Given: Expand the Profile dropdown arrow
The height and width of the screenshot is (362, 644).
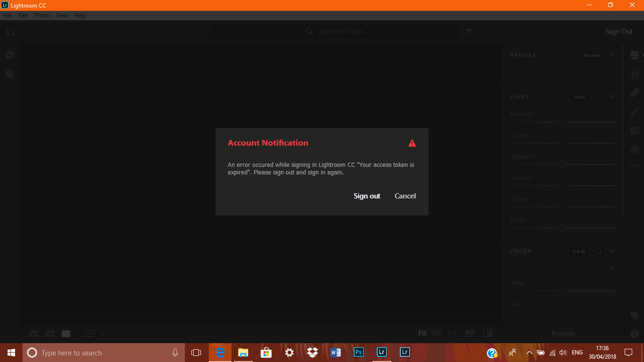Looking at the screenshot, I should (612, 55).
